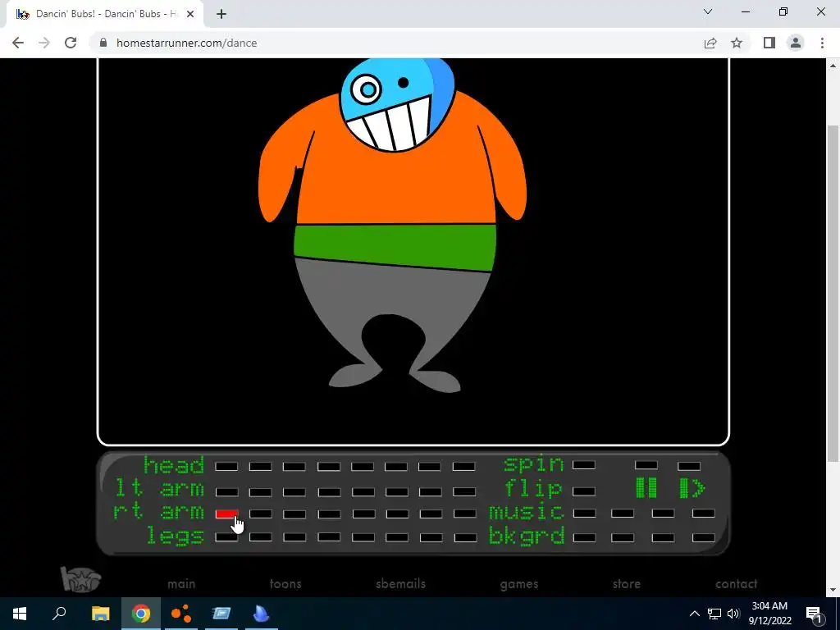
Task: Toggle the fifth lt arm button
Action: coord(363,491)
